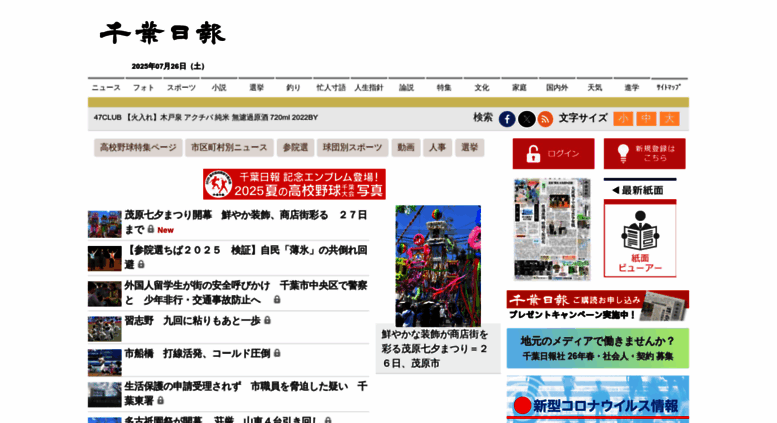Open the Facebook icon link

[x=506, y=119]
